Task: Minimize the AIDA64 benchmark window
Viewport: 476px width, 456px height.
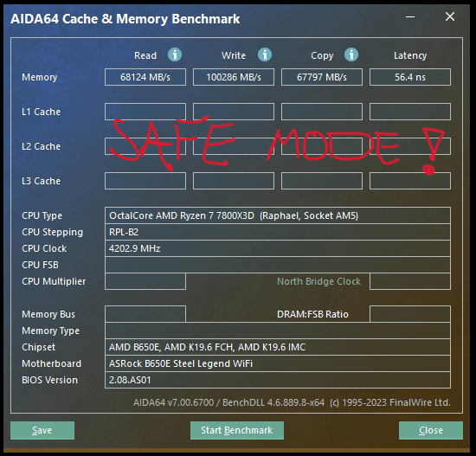Action: [x=410, y=16]
